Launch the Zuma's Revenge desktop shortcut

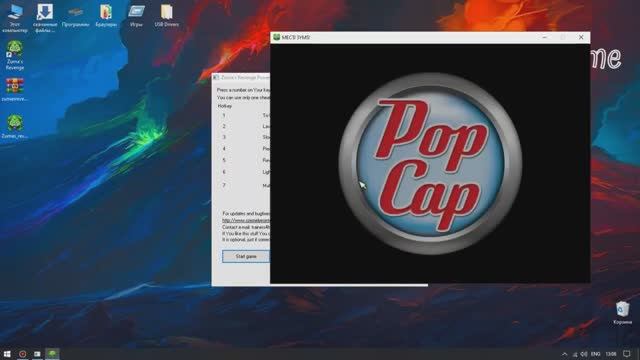[x=15, y=56]
